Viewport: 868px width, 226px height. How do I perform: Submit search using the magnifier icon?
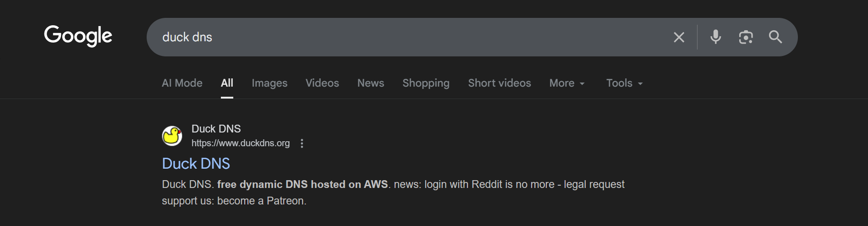click(775, 37)
